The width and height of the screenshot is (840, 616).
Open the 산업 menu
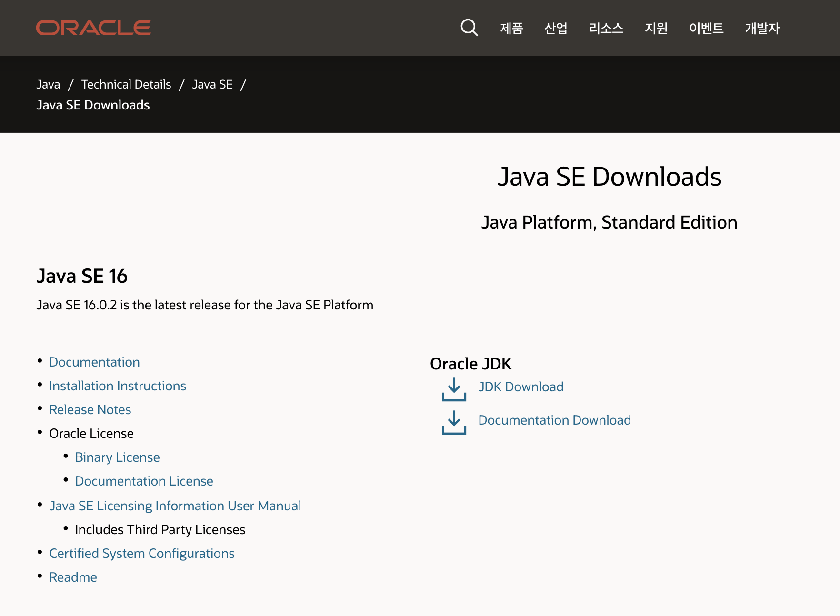(556, 28)
